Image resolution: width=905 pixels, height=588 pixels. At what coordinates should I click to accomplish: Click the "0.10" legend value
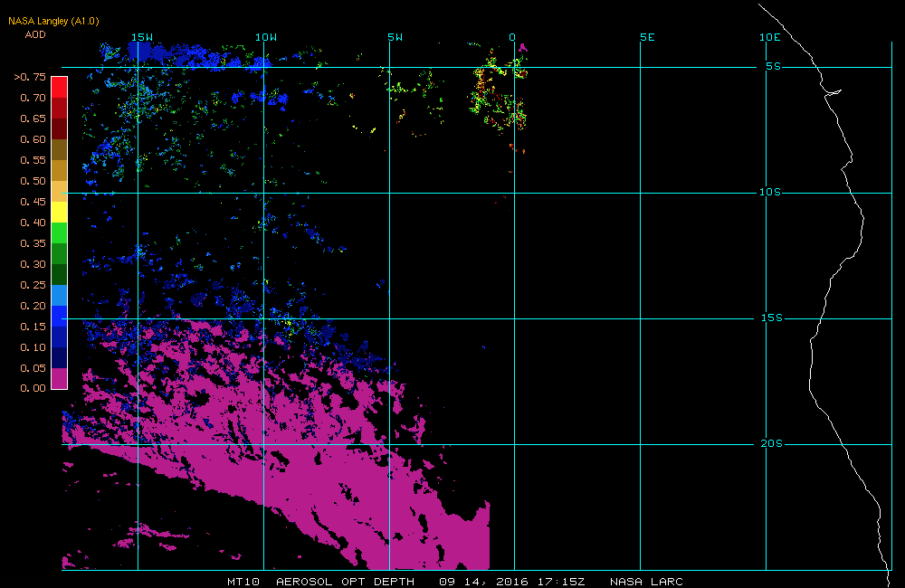[x=33, y=346]
